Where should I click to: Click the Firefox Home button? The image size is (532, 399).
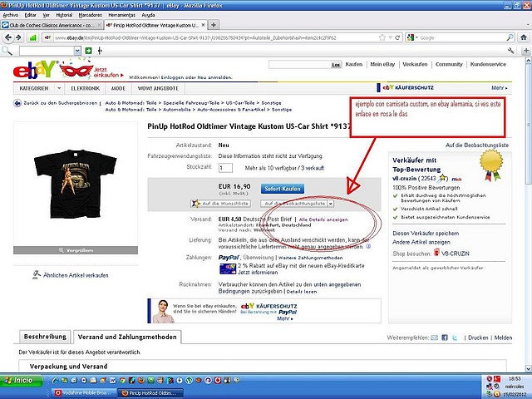point(524,37)
